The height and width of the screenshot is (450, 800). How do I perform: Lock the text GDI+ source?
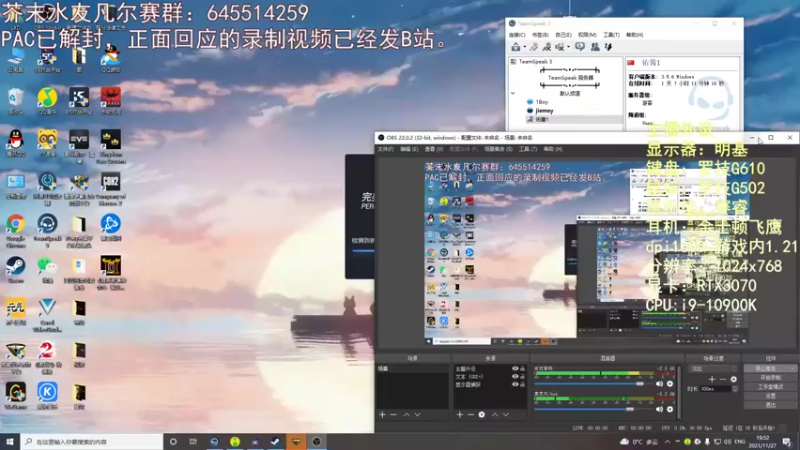tap(522, 377)
